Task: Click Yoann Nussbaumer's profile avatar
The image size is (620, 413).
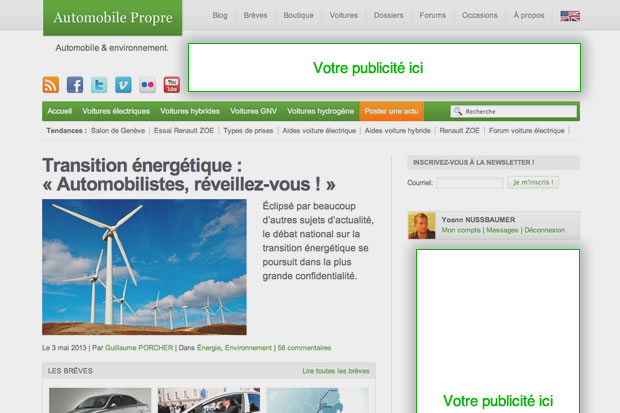Action: 421,225
